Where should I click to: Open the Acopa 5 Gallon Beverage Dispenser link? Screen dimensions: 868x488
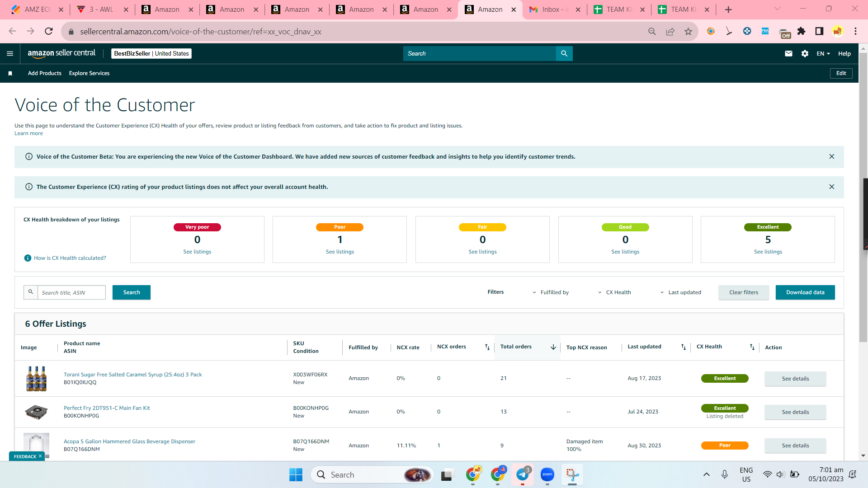pos(129,441)
